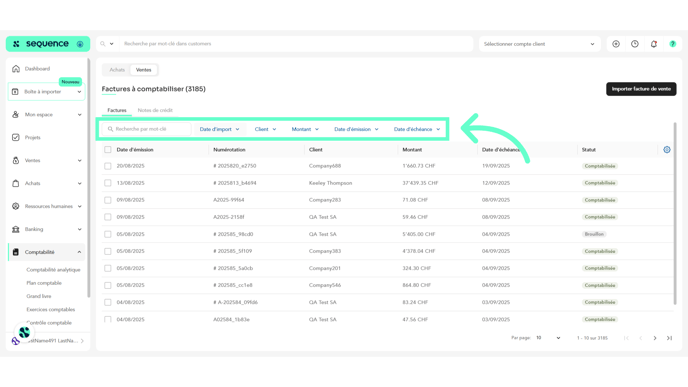The image size is (688, 387).
Task: Click the Recherche par mot-clé filter field
Action: tap(147, 129)
